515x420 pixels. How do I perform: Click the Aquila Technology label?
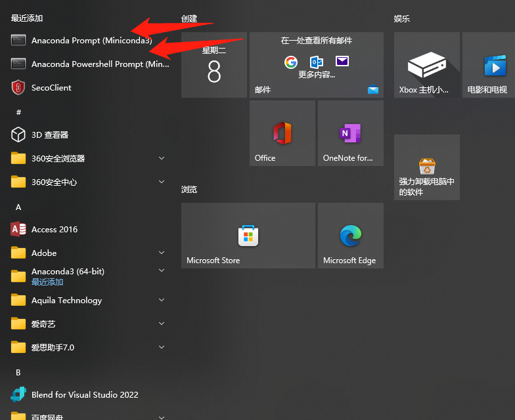(67, 301)
